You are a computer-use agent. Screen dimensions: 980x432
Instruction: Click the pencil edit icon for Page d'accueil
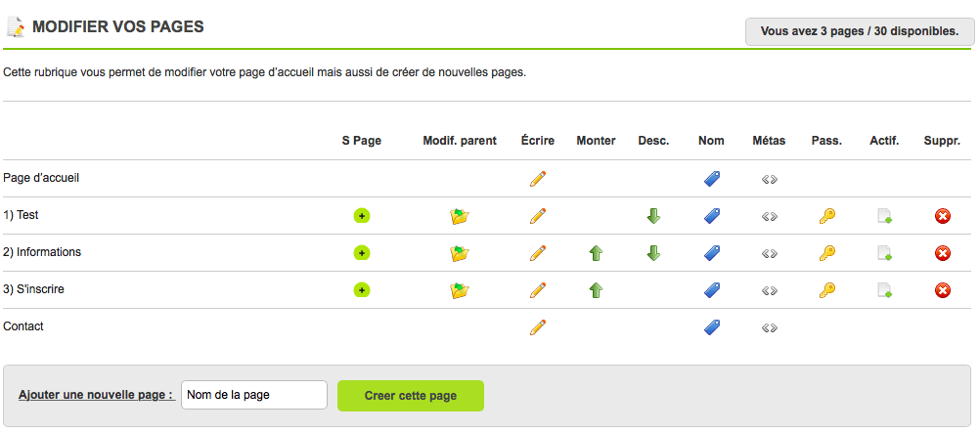537,179
